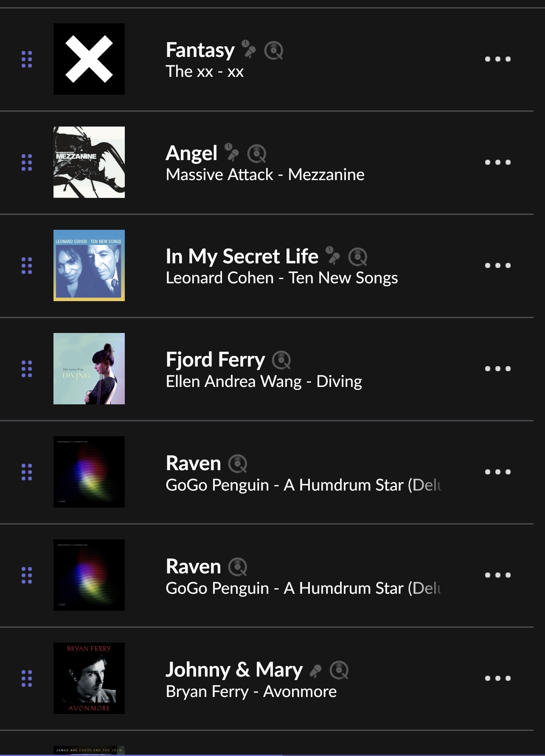The width and height of the screenshot is (545, 756).
Task: Click the Bryan Ferry Avonmore album cover
Action: click(x=89, y=678)
